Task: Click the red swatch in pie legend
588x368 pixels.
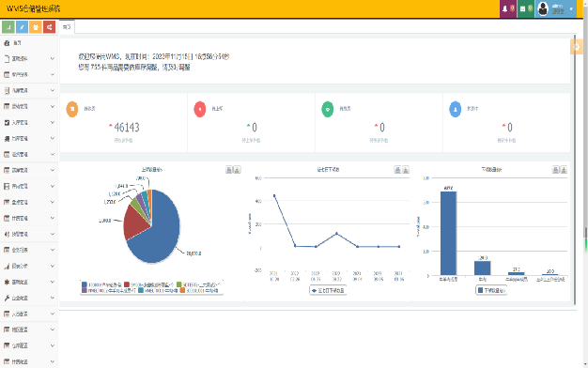Action: coord(127,284)
